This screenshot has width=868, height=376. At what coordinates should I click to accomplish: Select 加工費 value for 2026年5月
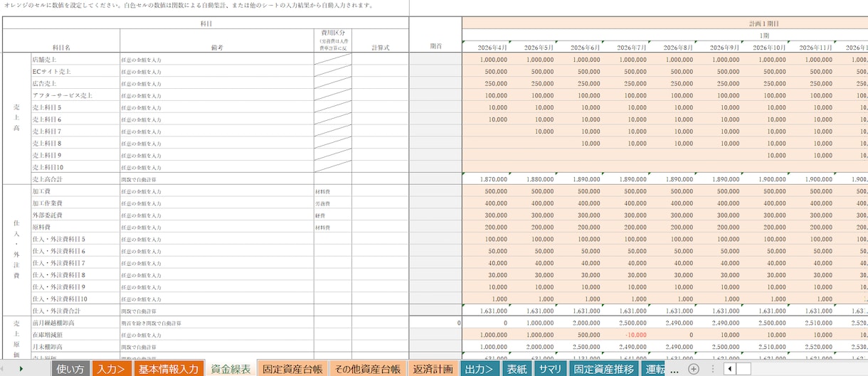(x=531, y=191)
